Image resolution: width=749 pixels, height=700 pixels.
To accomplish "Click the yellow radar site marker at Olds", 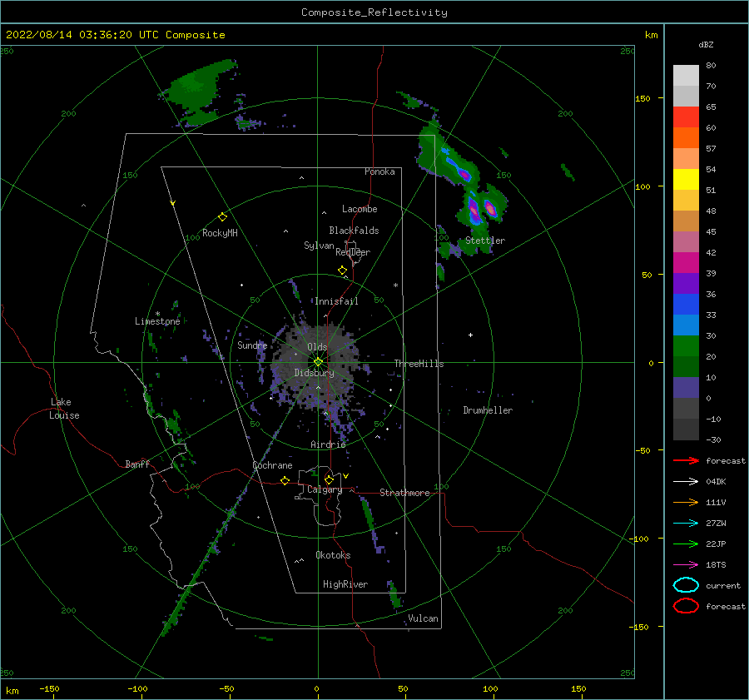I will [318, 362].
